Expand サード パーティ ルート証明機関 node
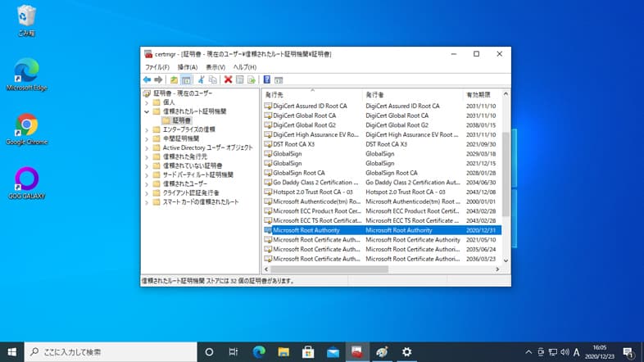The height and width of the screenshot is (362, 644). [147, 174]
